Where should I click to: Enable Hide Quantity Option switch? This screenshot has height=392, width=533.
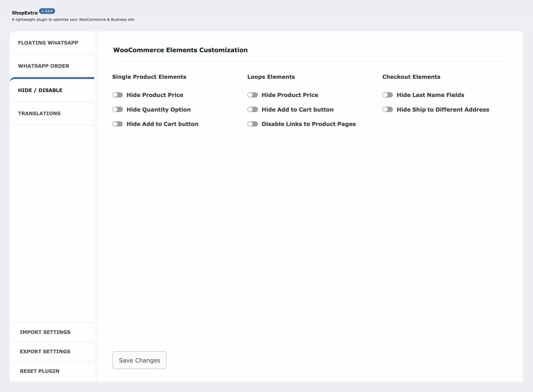(x=117, y=109)
